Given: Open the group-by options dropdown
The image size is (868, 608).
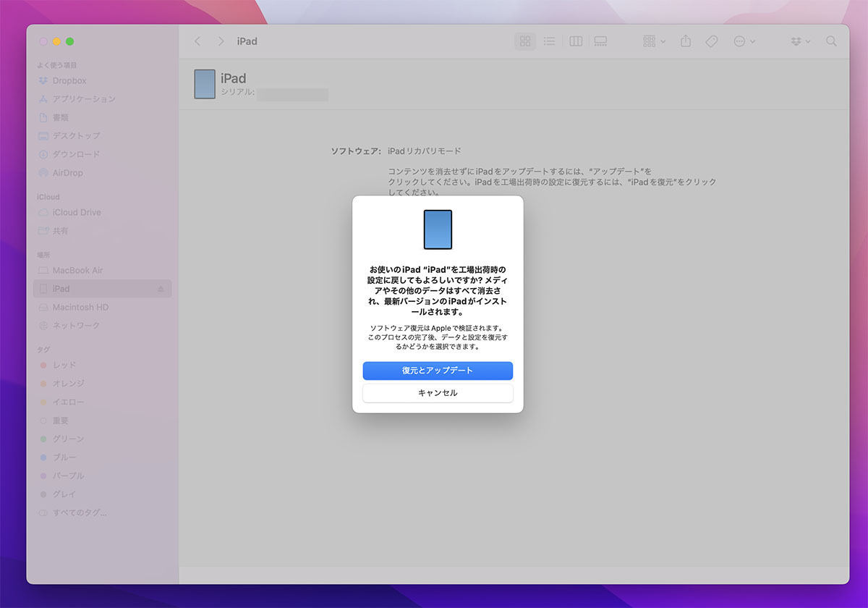Looking at the screenshot, I should [x=654, y=41].
